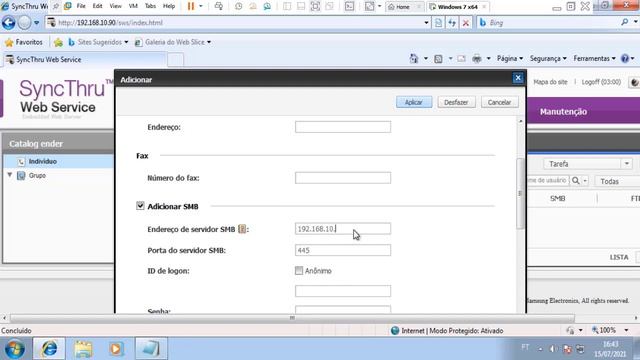Open the Tarefa dropdown
Screen dimensions: 640x360
click(627, 164)
